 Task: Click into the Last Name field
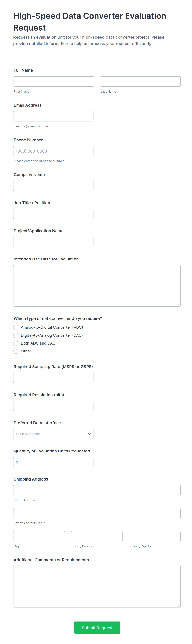pos(140,81)
